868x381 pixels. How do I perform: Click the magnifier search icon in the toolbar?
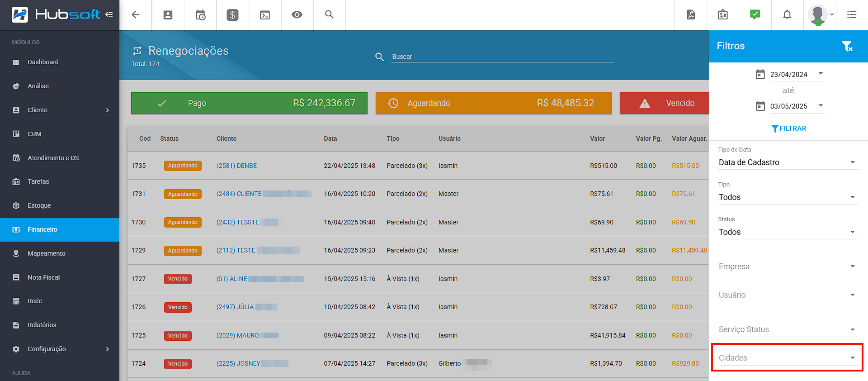[330, 14]
